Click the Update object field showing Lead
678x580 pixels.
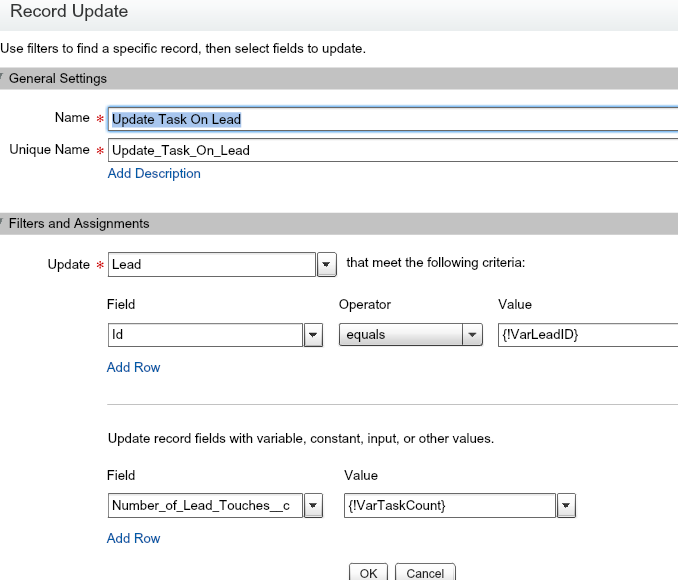[x=211, y=264]
